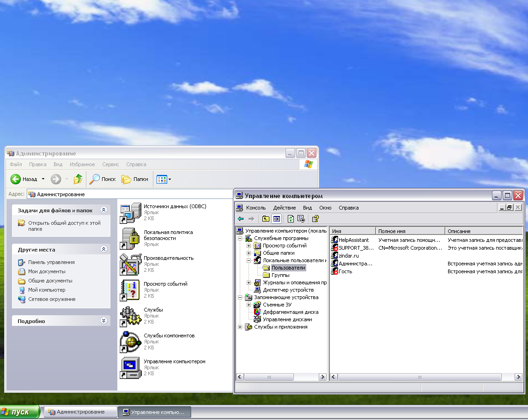The width and height of the screenshot is (528, 420).
Task: Collapse Запоминающие устройства tree node
Action: coord(240,298)
